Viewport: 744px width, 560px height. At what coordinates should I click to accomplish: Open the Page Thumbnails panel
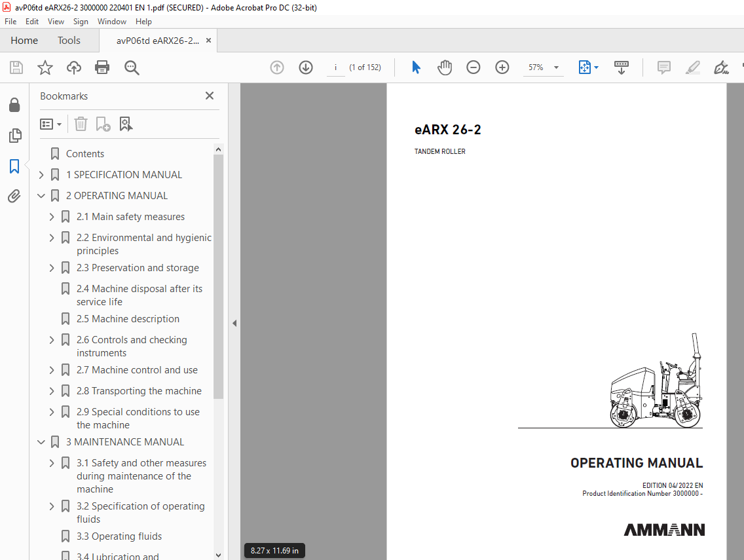pyautogui.click(x=14, y=136)
